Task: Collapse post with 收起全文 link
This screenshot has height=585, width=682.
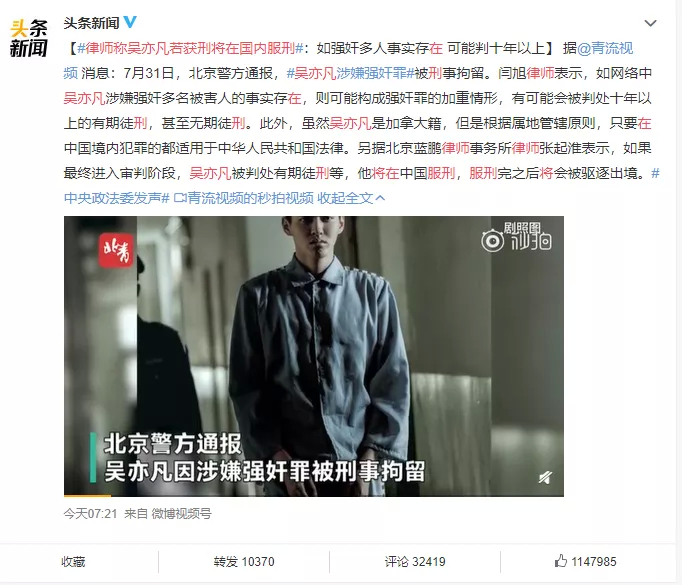Action: [x=351, y=198]
